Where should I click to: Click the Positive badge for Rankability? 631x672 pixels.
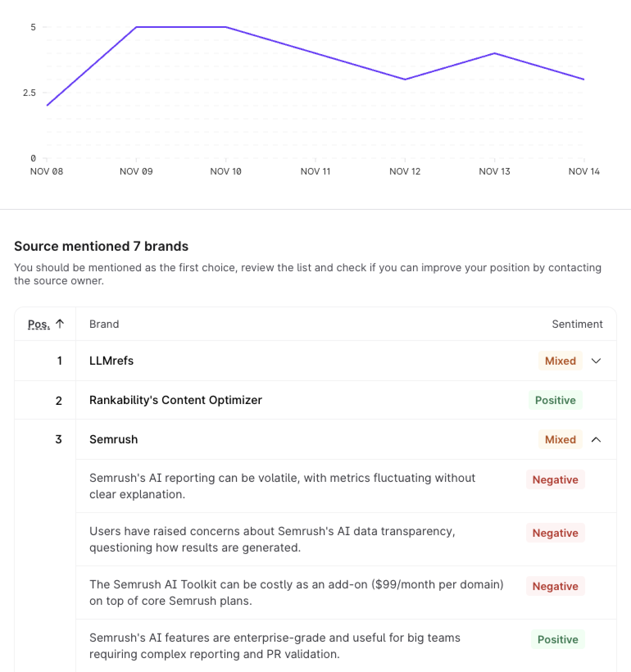[555, 400]
